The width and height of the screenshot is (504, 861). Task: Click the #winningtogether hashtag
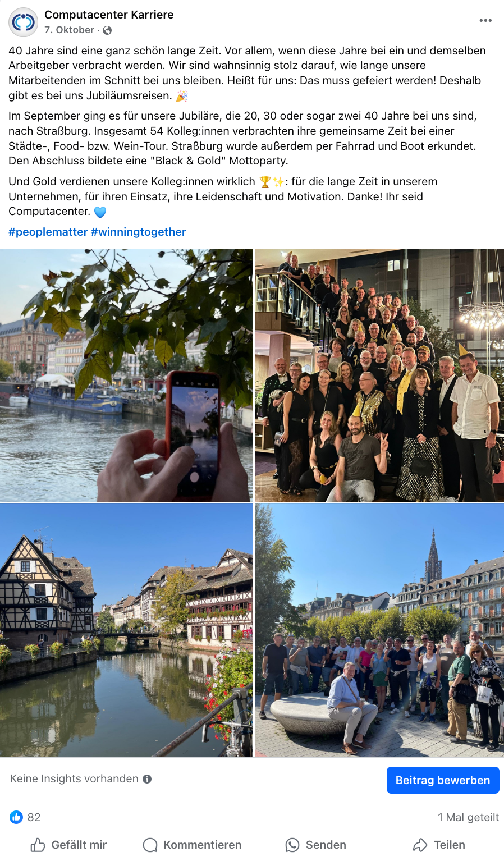click(139, 232)
